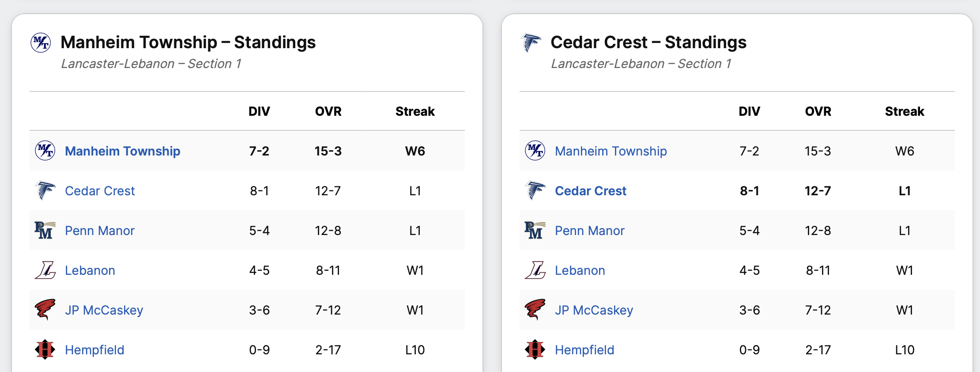Open Cedar Crest link in left standings table
The width and height of the screenshot is (980, 372).
100,191
